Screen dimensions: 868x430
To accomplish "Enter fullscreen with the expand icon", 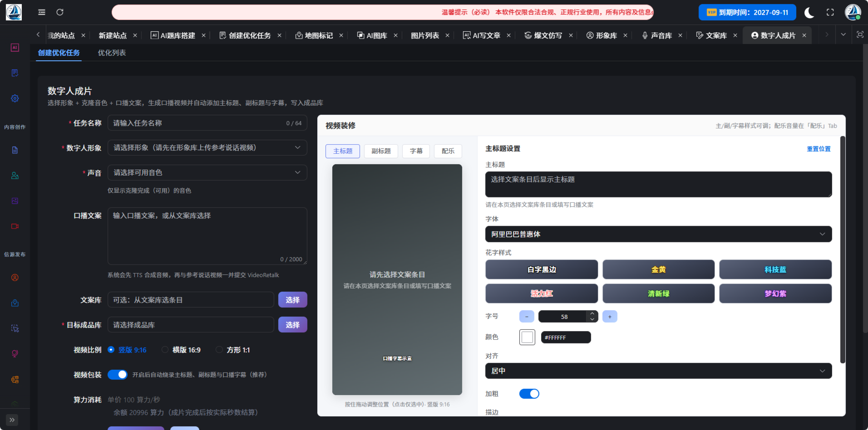I will click(830, 13).
